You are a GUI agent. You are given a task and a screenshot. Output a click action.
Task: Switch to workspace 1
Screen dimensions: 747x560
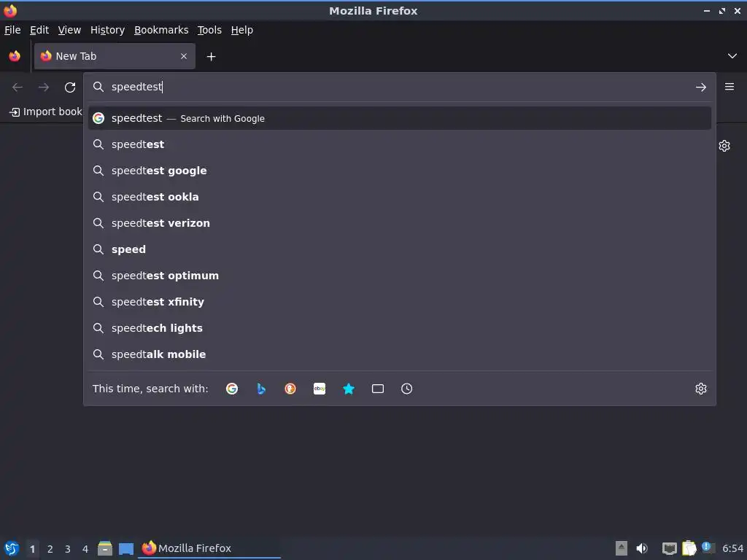pyautogui.click(x=32, y=549)
